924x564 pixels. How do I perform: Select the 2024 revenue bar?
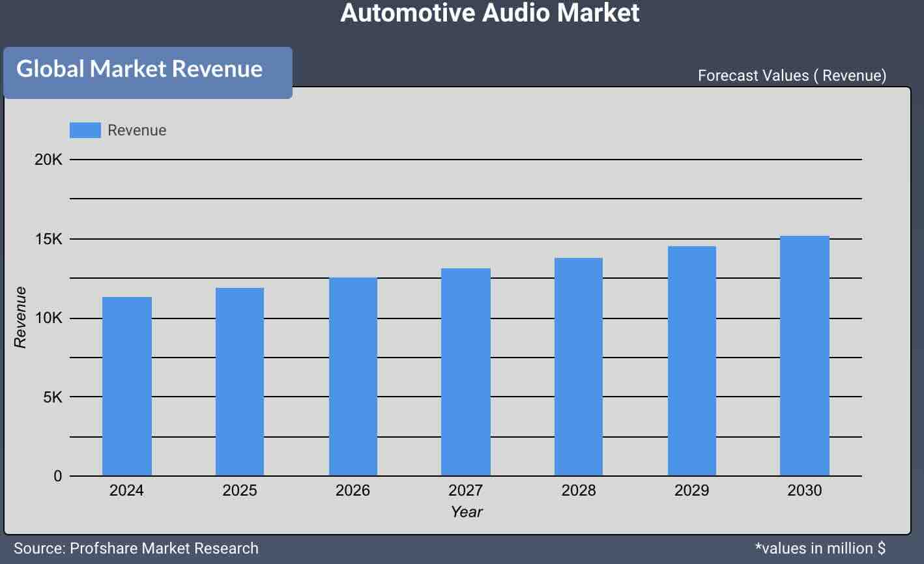[127, 386]
